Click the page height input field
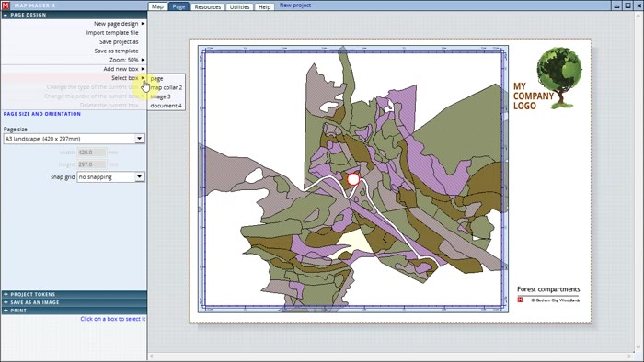The width and height of the screenshot is (644, 362). 92,164
